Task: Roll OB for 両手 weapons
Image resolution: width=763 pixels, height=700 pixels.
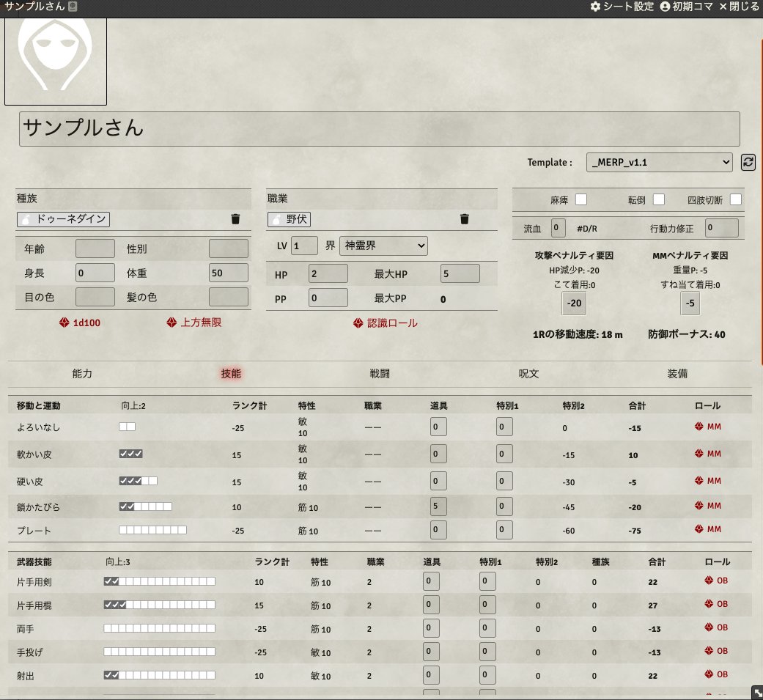Action: [716, 627]
